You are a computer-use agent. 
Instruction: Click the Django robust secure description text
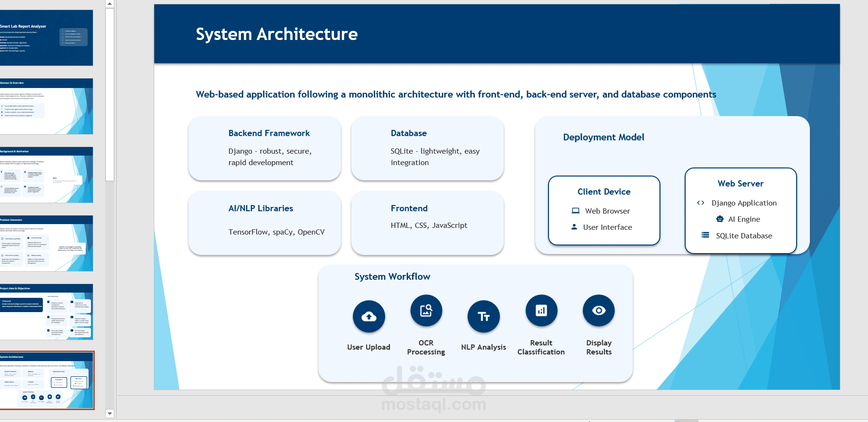coord(270,157)
